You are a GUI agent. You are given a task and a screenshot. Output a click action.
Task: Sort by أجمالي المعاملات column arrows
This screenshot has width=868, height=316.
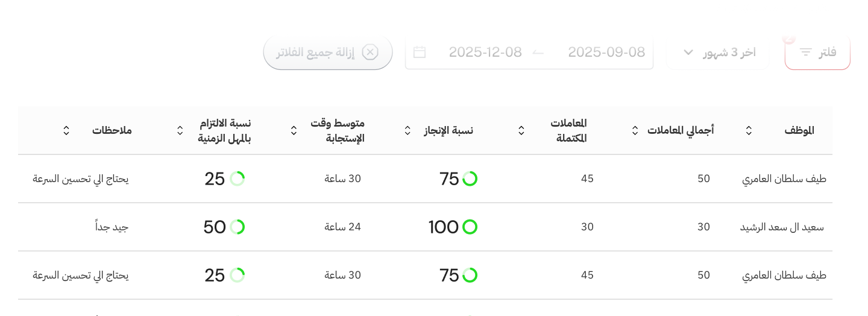[635, 130]
